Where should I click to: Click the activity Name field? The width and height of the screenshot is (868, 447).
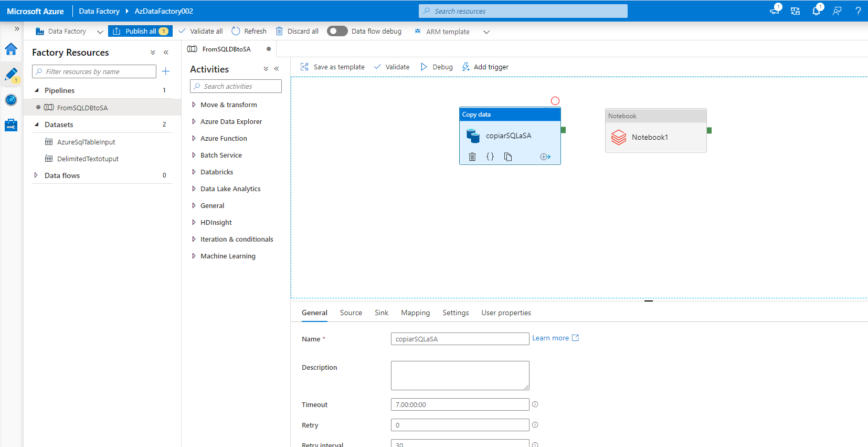click(x=460, y=339)
